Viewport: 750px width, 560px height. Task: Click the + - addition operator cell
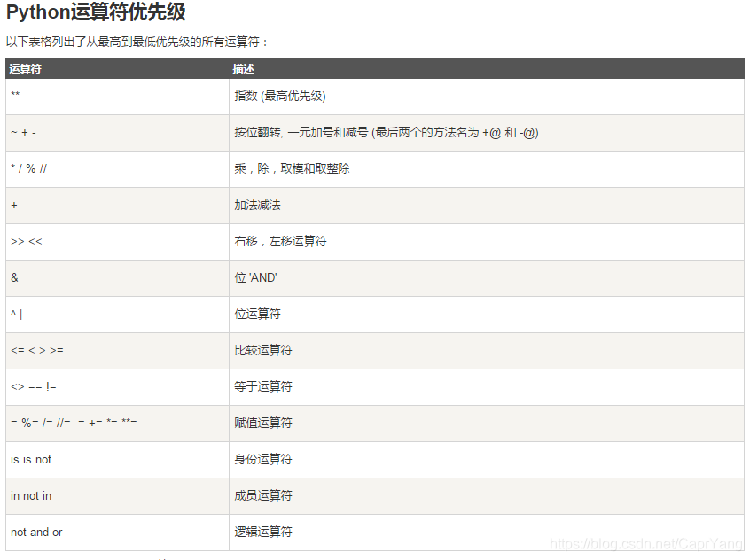coord(18,205)
